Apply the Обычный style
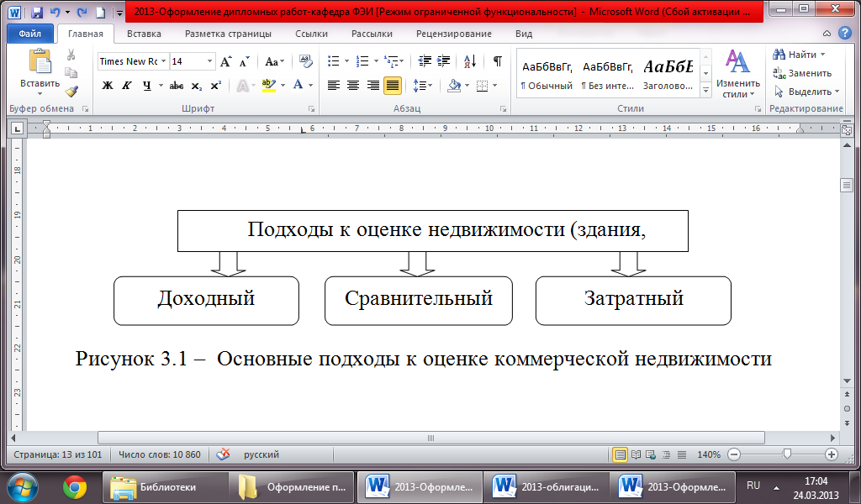The image size is (861, 504). pyautogui.click(x=547, y=74)
